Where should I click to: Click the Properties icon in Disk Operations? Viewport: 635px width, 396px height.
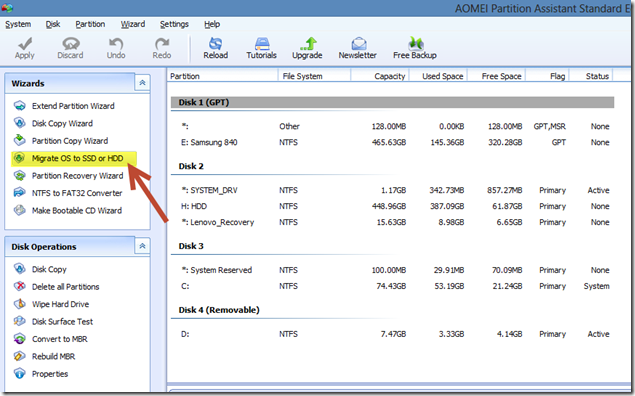19,373
